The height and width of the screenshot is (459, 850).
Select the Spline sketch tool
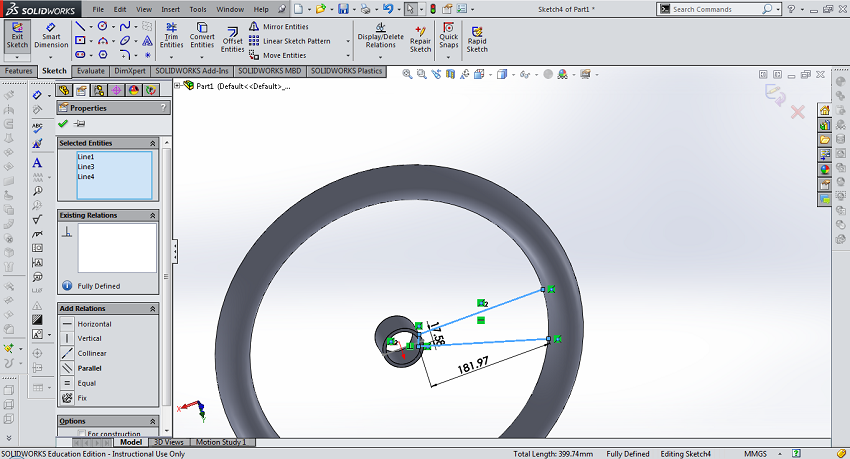point(125,26)
